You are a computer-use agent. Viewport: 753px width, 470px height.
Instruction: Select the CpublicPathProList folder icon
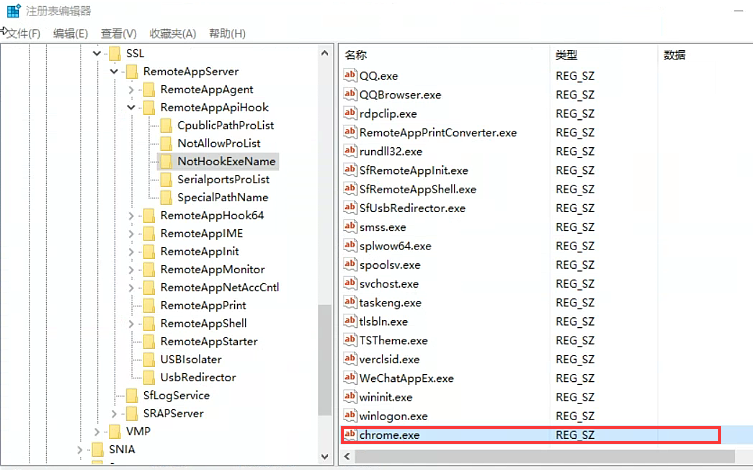166,125
